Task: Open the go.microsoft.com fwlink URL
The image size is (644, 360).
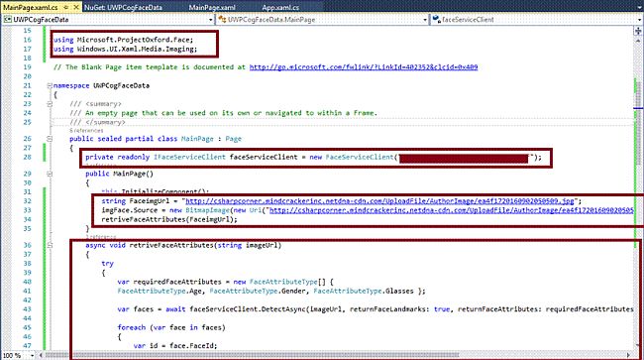Action: tap(364, 67)
